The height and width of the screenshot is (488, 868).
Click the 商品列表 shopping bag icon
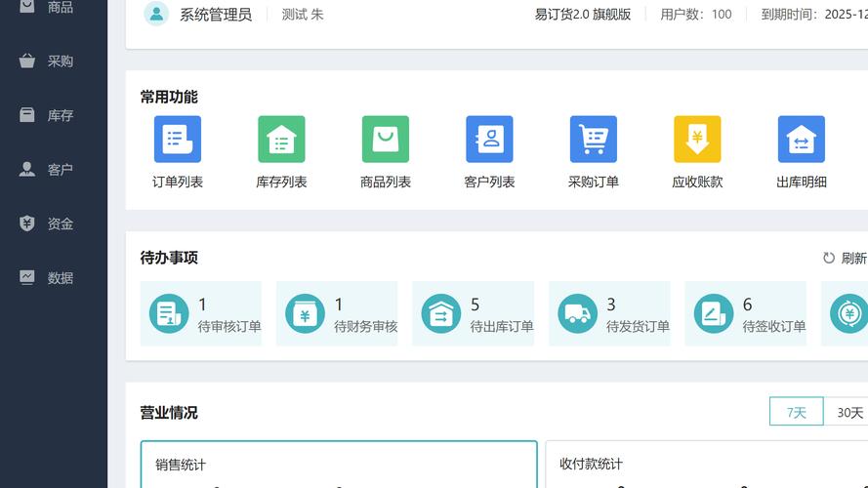coord(385,140)
